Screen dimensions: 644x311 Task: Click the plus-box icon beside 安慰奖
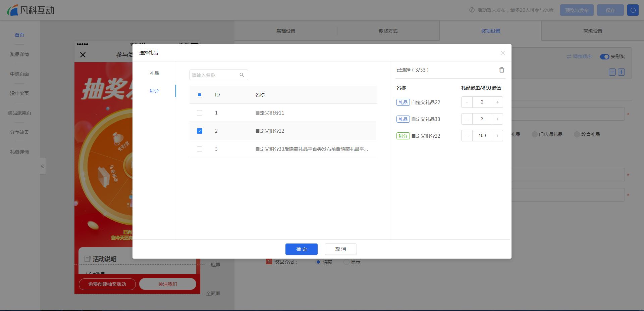621,72
